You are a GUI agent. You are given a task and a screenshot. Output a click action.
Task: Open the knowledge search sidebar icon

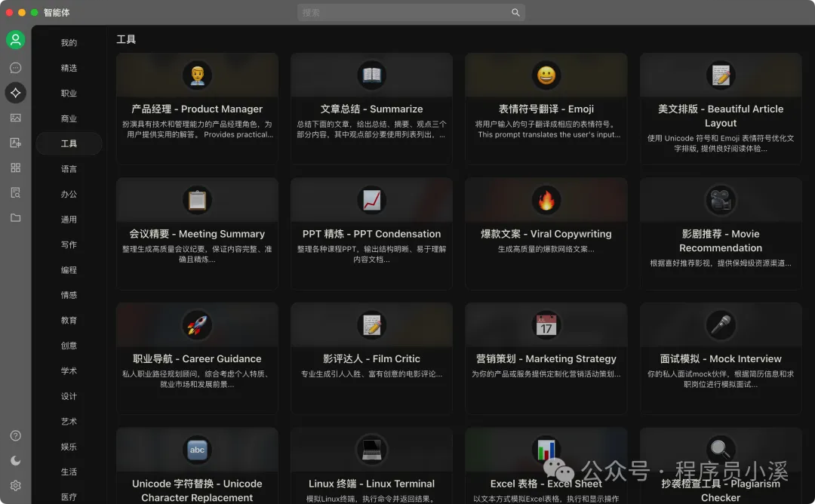click(x=16, y=192)
